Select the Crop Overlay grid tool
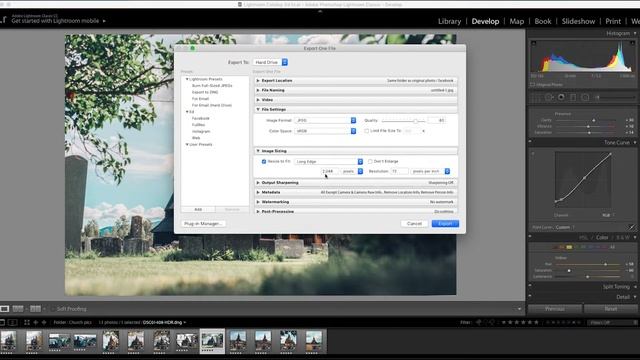 [536, 98]
